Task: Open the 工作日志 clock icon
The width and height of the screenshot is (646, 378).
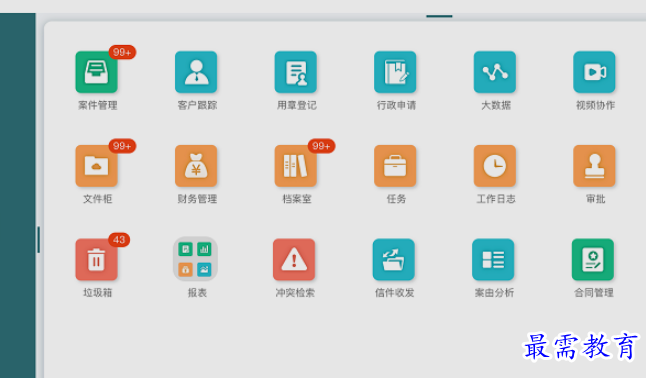Action: tap(495, 166)
